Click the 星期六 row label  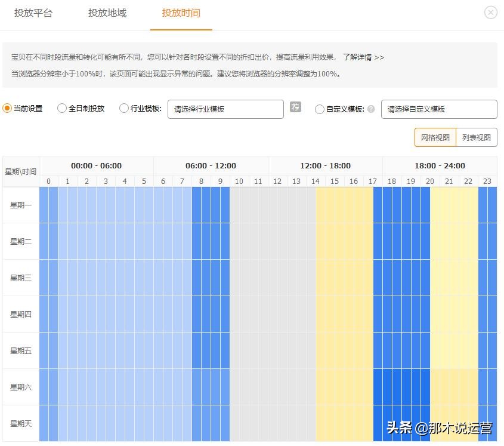[20, 387]
